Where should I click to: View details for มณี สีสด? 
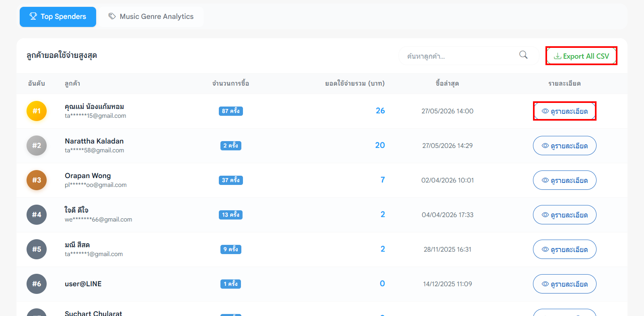point(565,249)
